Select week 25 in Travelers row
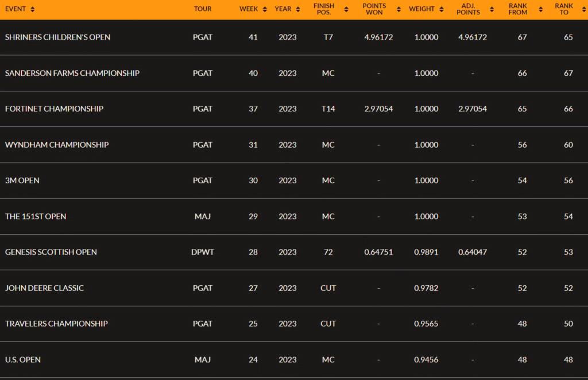Image resolution: width=588 pixels, height=380 pixels. coord(253,324)
